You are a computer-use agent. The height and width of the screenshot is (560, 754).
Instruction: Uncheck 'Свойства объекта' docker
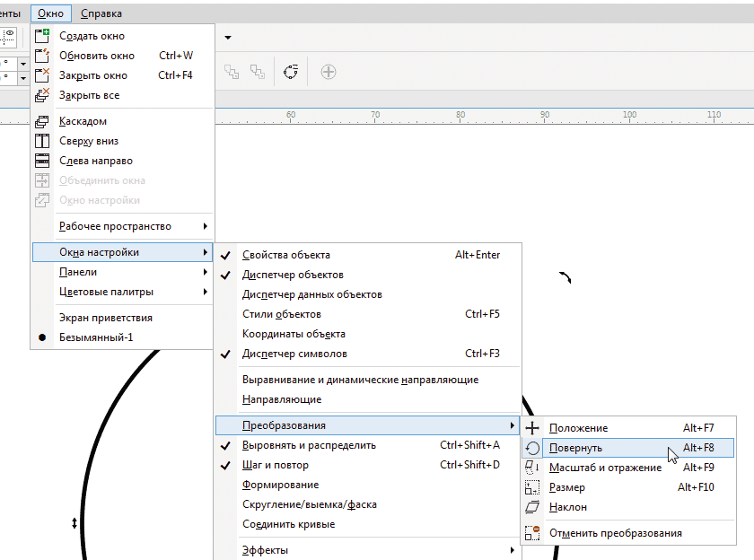[285, 255]
